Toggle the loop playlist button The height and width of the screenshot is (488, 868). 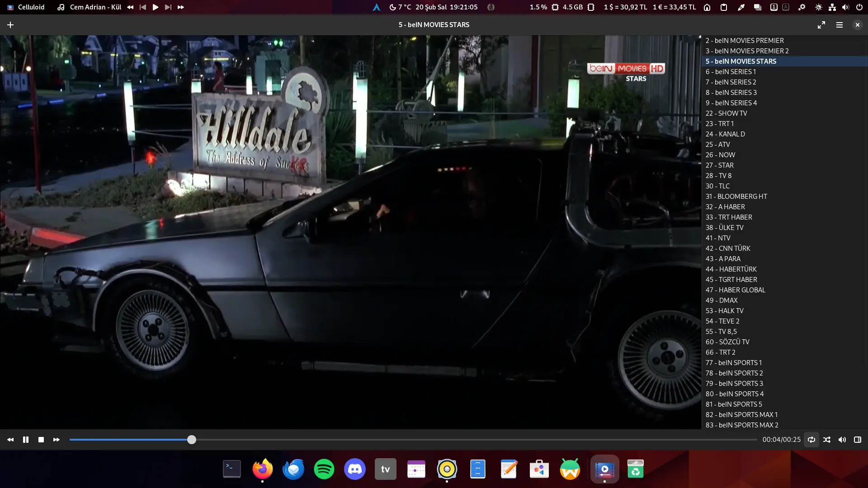[811, 440]
